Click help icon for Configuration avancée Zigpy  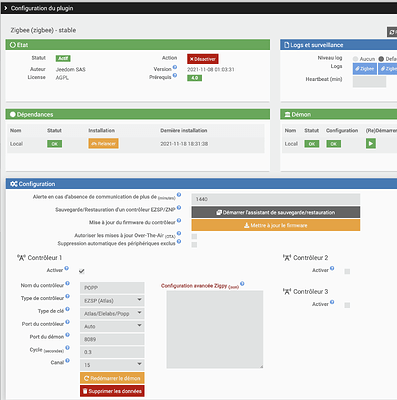[x=242, y=284]
